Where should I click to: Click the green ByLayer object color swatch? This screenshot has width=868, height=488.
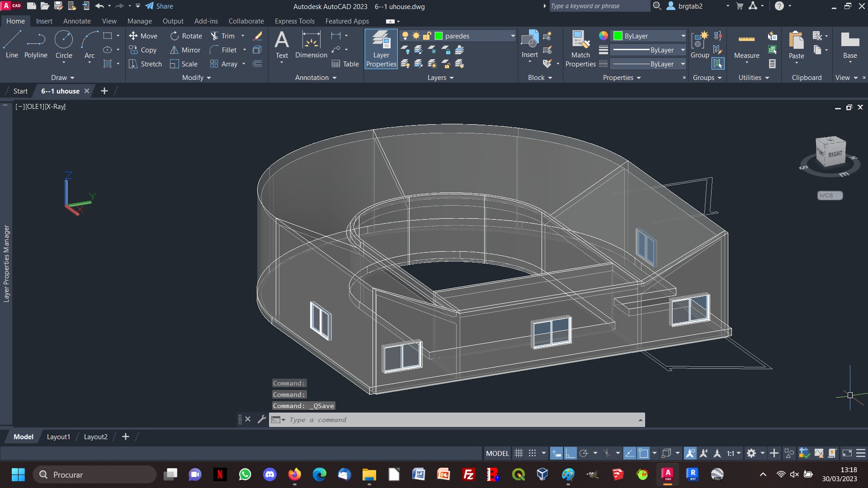618,36
